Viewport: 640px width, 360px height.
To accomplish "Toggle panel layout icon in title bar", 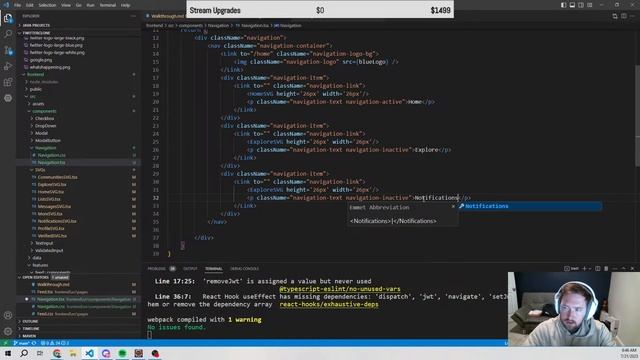I will coord(572,5).
